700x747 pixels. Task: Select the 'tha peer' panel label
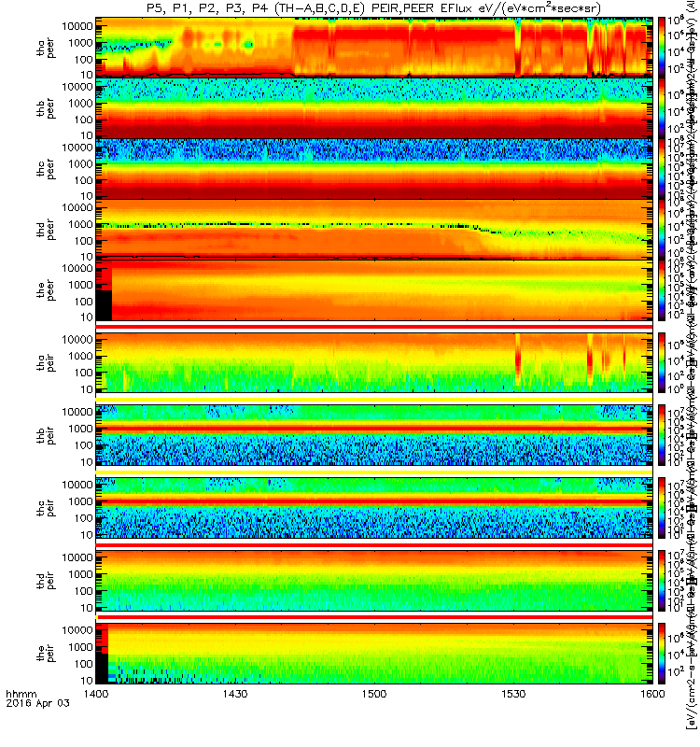tap(46, 48)
